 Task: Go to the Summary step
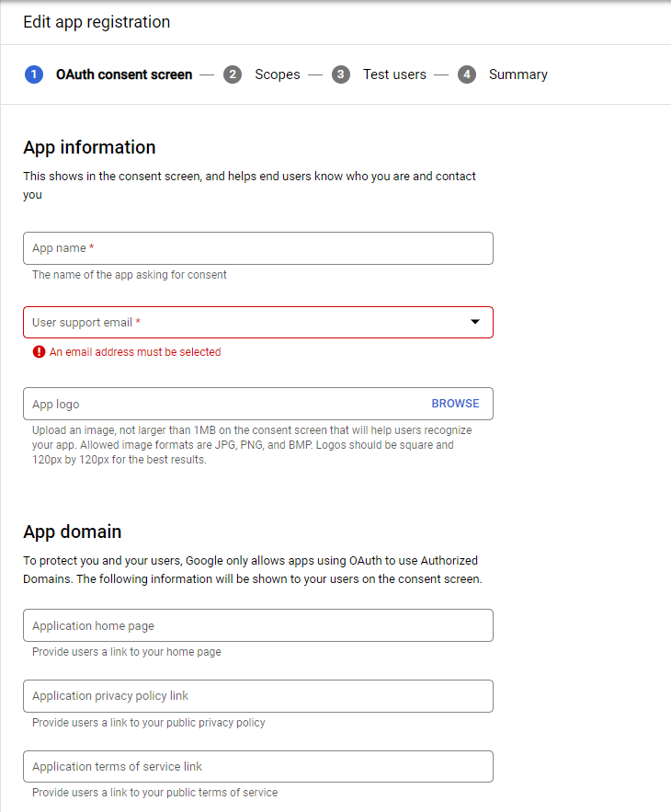click(x=517, y=74)
